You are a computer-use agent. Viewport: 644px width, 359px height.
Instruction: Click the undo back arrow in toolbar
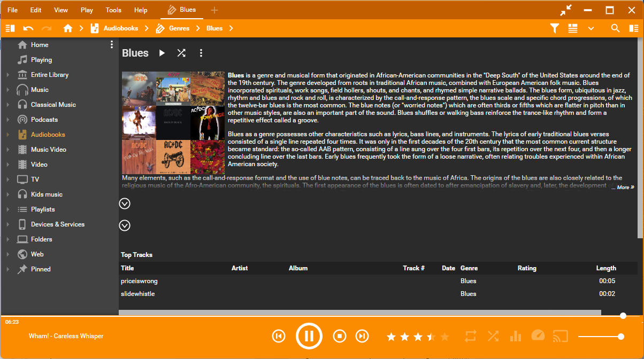(x=28, y=28)
